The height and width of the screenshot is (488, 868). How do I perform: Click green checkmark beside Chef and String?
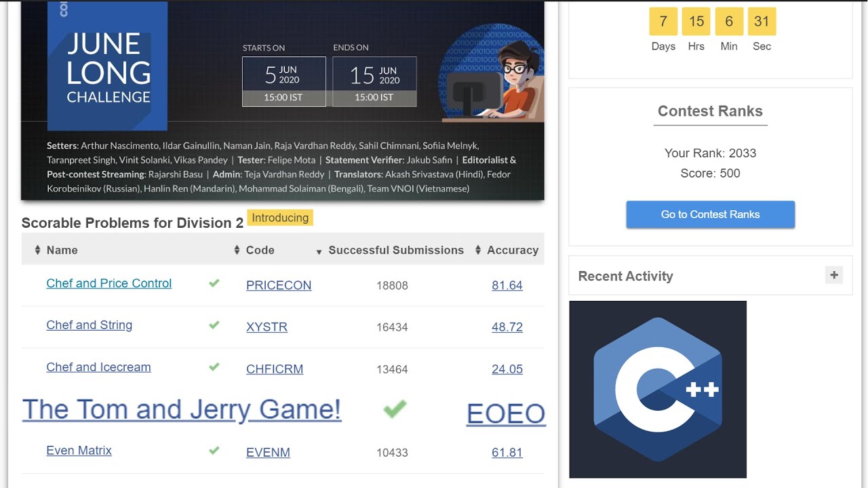(x=214, y=325)
